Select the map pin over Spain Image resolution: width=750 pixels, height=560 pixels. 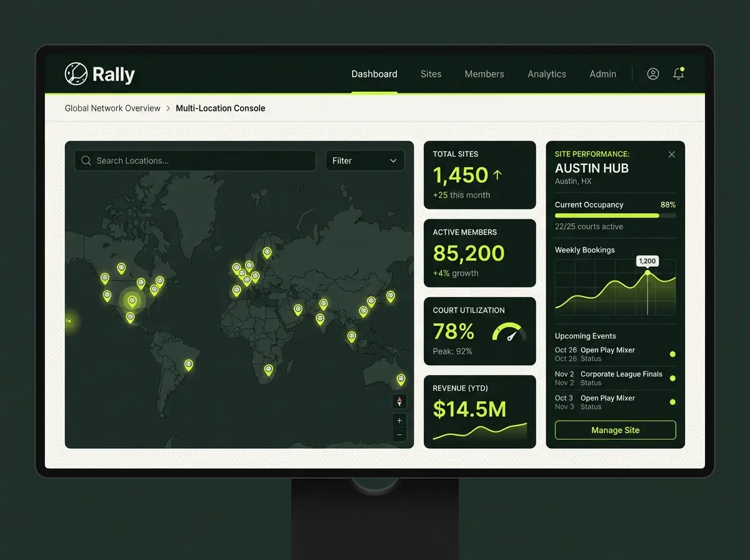[237, 291]
